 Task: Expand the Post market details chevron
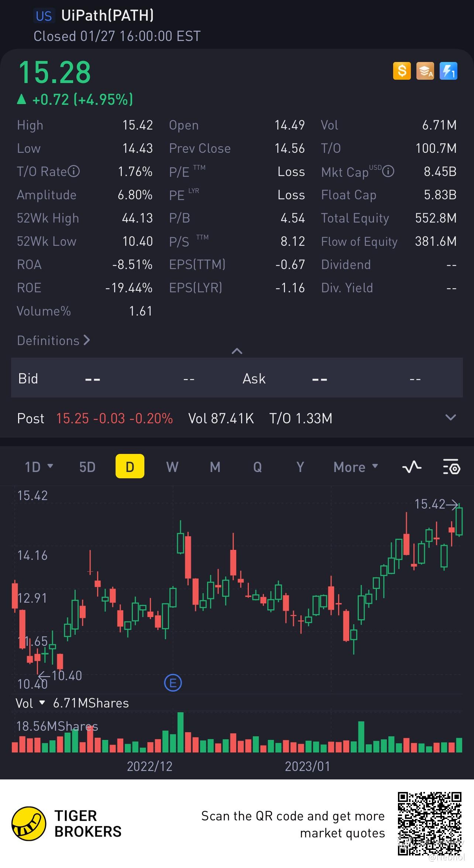click(451, 418)
